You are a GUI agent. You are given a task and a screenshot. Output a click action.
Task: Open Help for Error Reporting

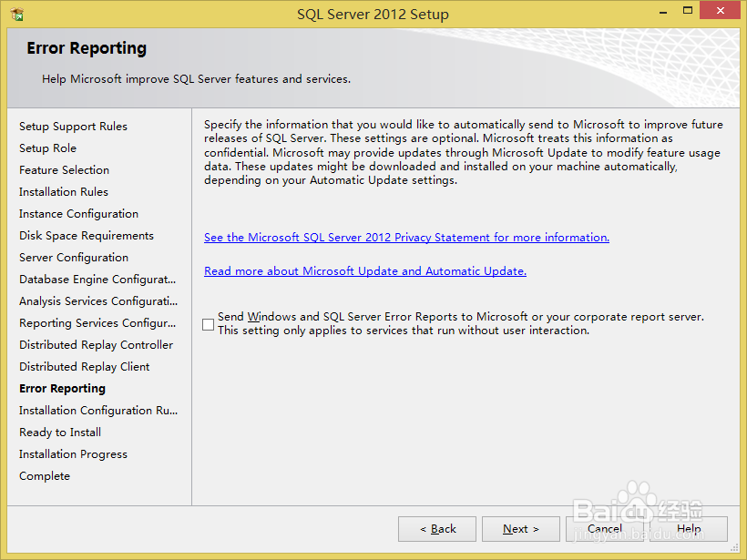(690, 528)
